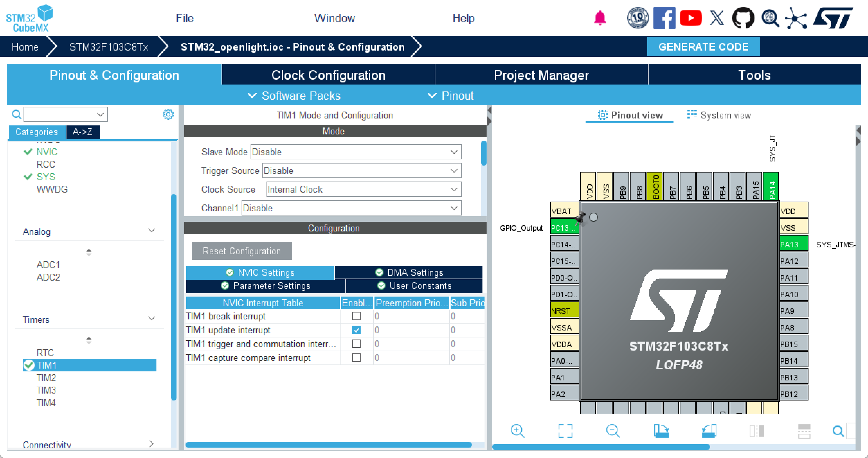The image size is (868, 458).
Task: Open the DMA Settings tab
Action: [409, 273]
